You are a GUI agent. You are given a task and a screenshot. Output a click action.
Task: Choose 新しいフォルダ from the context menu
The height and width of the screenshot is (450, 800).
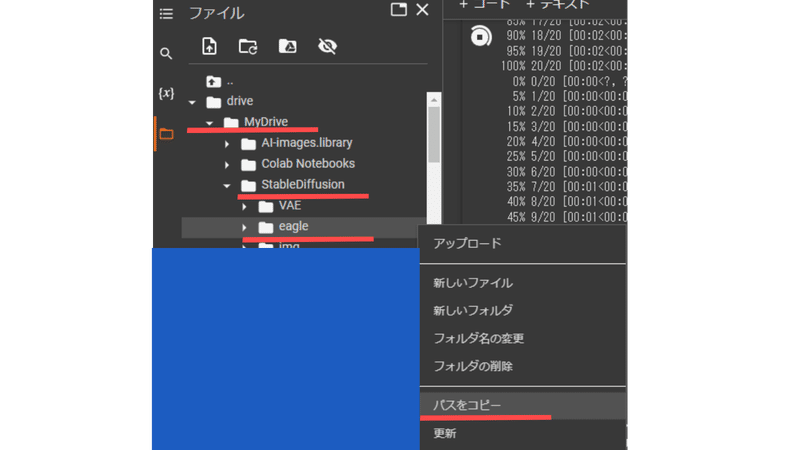[523, 310]
